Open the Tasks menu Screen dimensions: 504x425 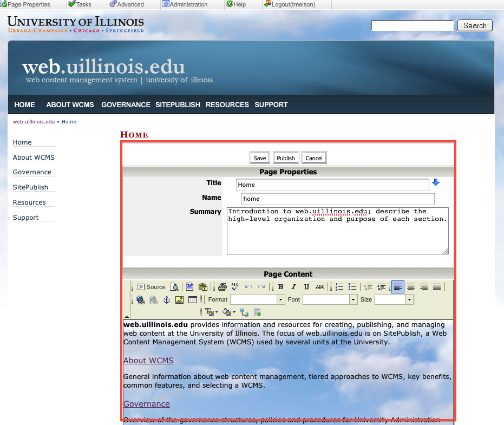pos(80,4)
